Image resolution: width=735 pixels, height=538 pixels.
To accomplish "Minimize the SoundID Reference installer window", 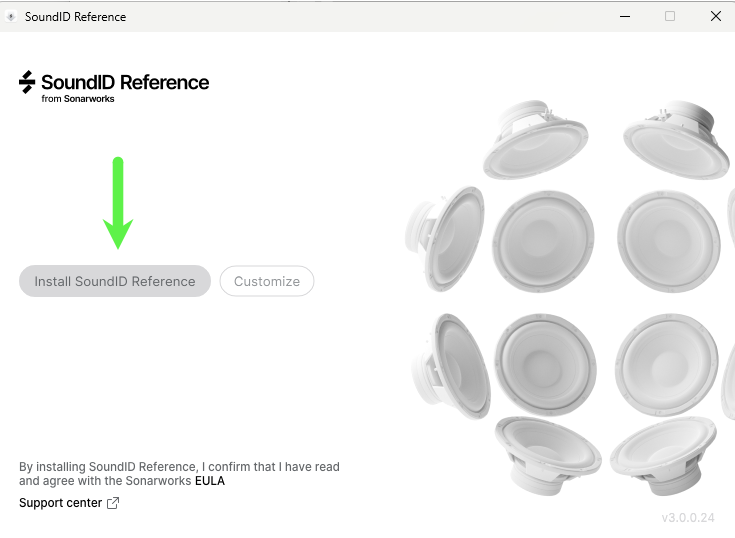I will point(625,16).
